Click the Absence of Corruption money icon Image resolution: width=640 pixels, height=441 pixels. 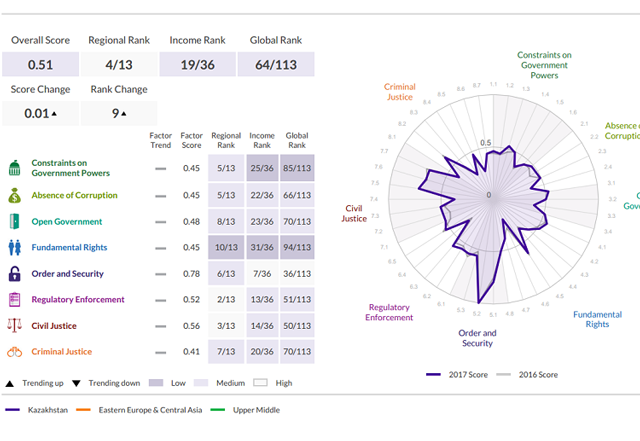tap(15, 195)
